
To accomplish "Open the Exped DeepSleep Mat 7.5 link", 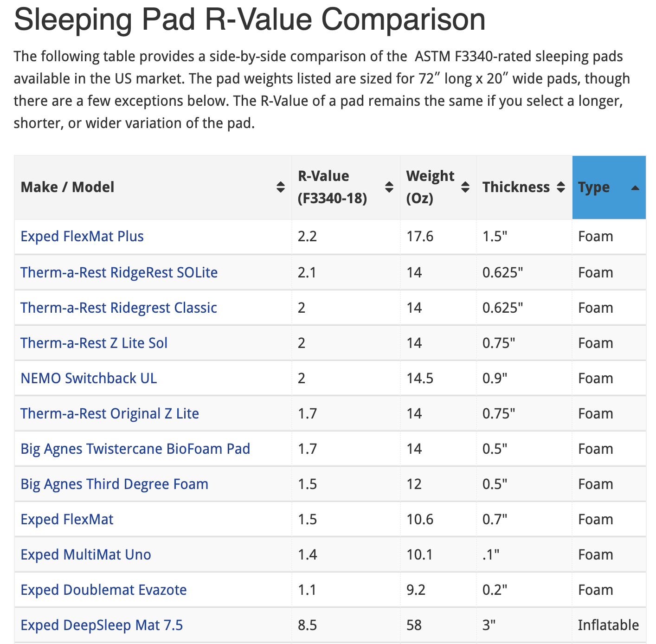I will pos(102,625).
